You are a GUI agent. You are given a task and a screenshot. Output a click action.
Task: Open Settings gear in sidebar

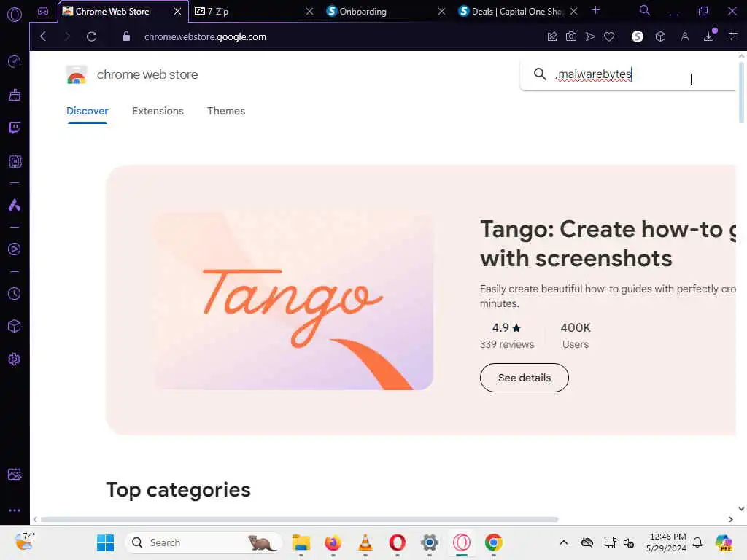15,359
